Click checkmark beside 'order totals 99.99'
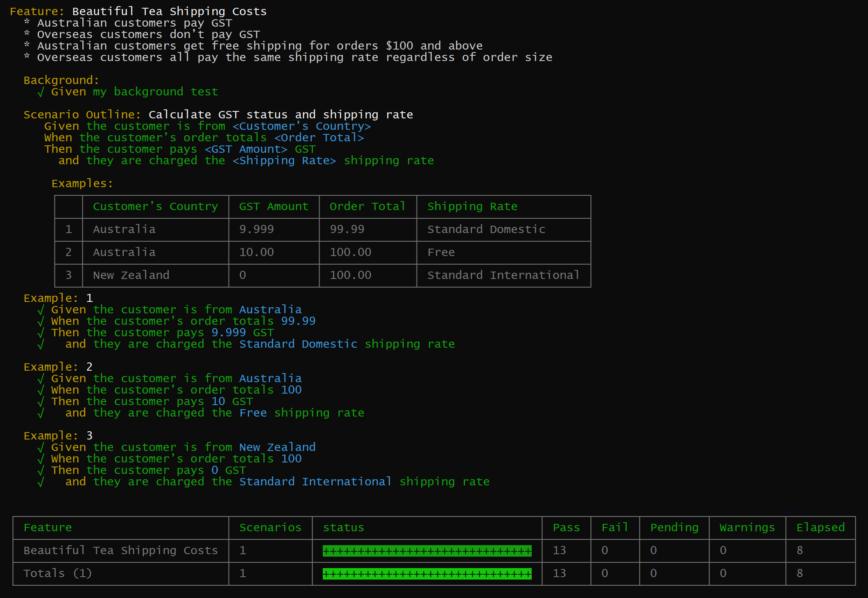This screenshot has width=868, height=598. coord(41,322)
